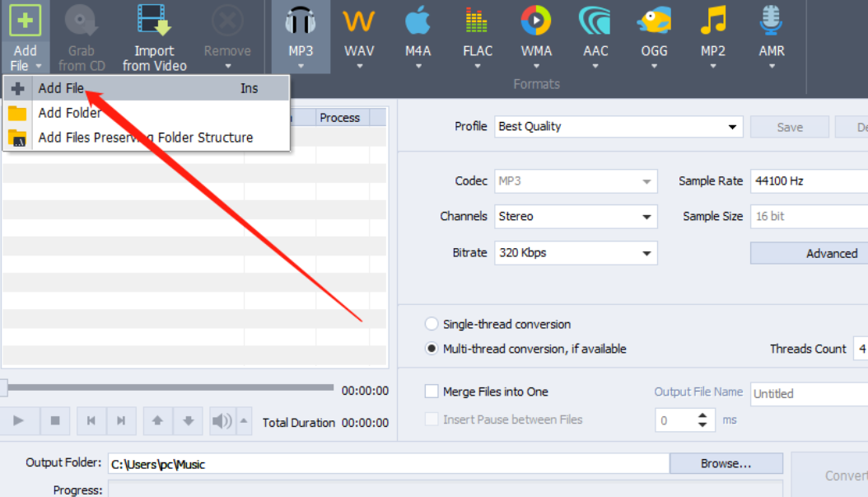The image size is (868, 497).
Task: Click the Output File Name field
Action: [809, 394]
